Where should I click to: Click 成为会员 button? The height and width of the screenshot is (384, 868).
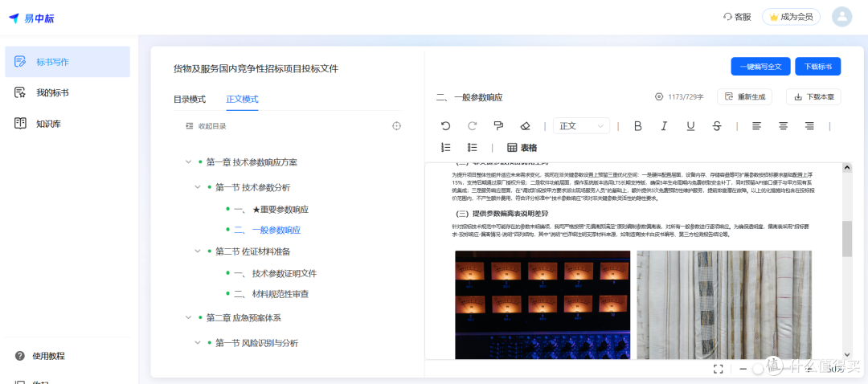click(791, 17)
